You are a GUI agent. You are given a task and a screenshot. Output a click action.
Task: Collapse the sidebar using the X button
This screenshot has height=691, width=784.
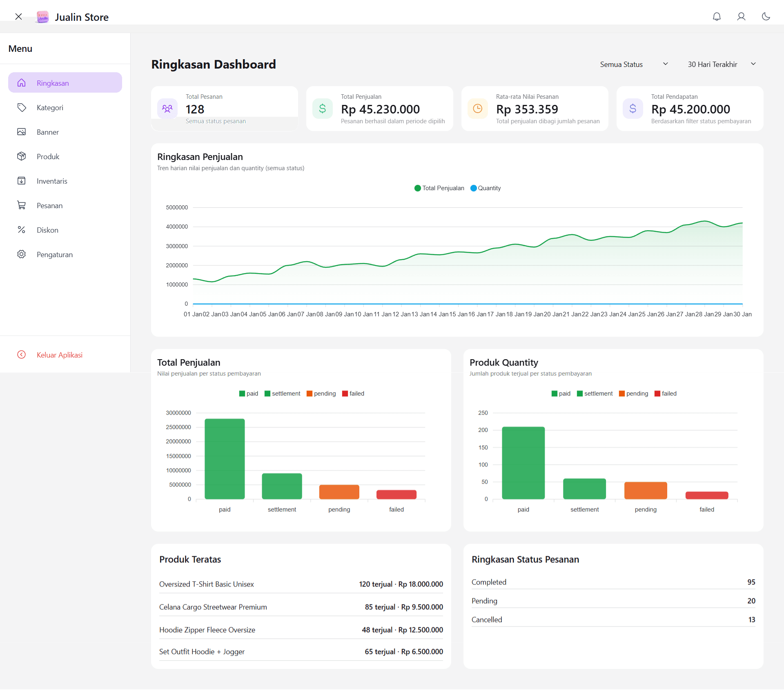coord(19,17)
